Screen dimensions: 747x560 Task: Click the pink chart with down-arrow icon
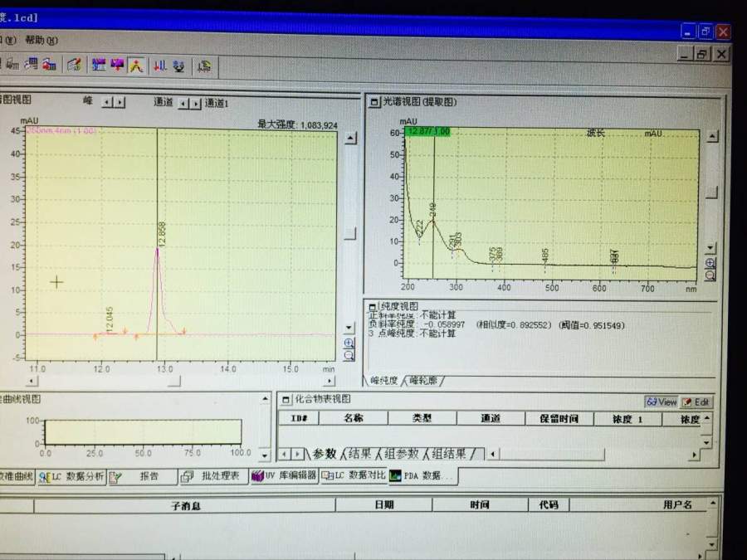point(117,65)
